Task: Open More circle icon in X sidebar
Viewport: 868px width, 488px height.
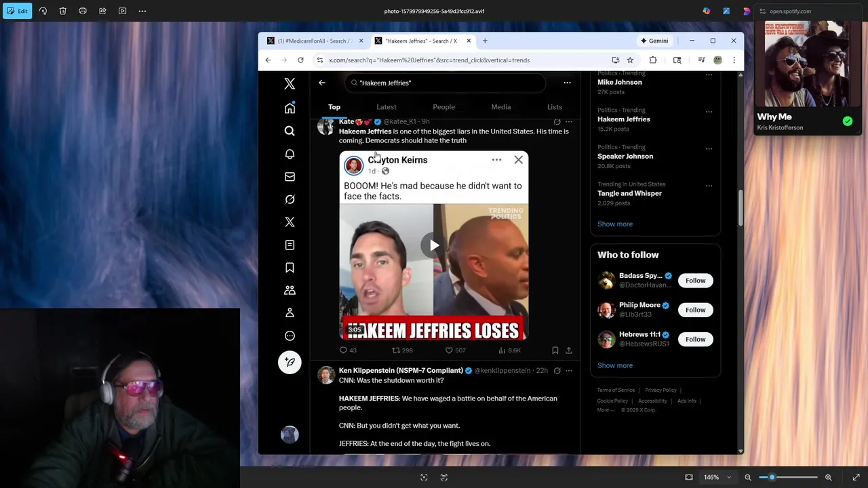Action: click(x=290, y=335)
